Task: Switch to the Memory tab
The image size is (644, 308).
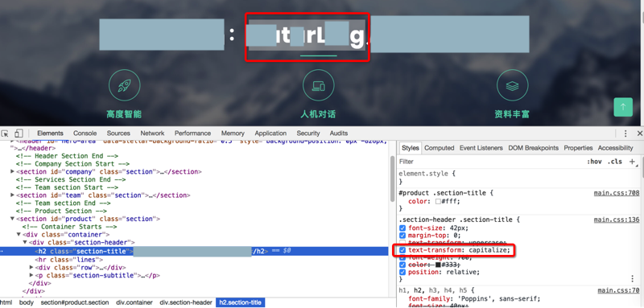Action: point(233,133)
